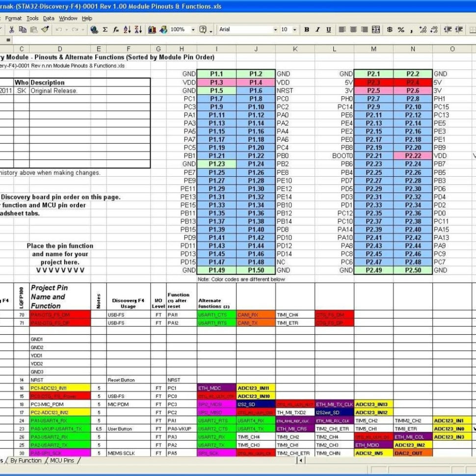
Task: Apply the Percent Style button
Action: point(401,29)
